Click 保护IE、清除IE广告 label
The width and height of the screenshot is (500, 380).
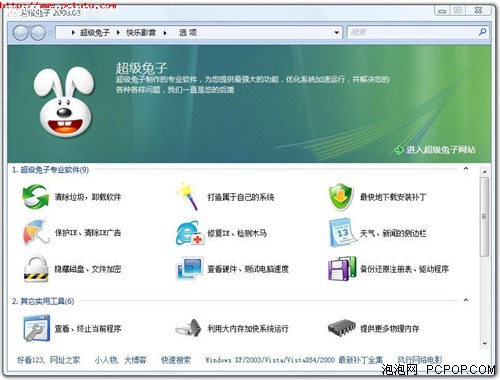coord(88,233)
